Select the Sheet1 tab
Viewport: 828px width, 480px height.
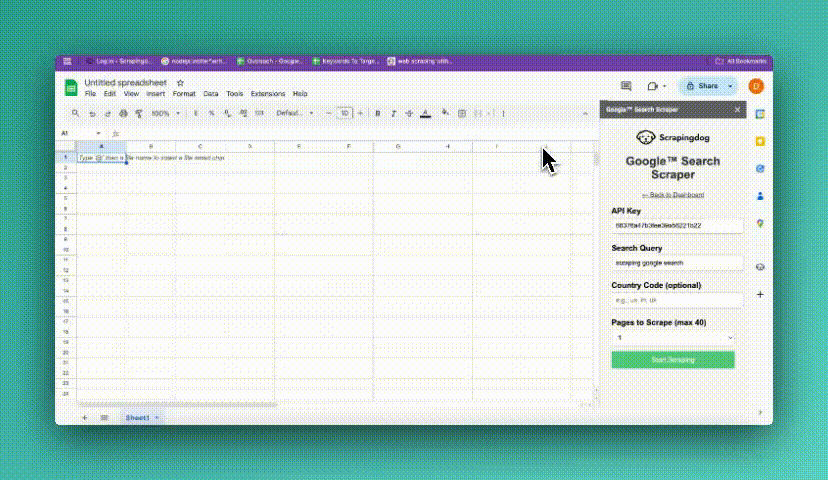[137, 418]
